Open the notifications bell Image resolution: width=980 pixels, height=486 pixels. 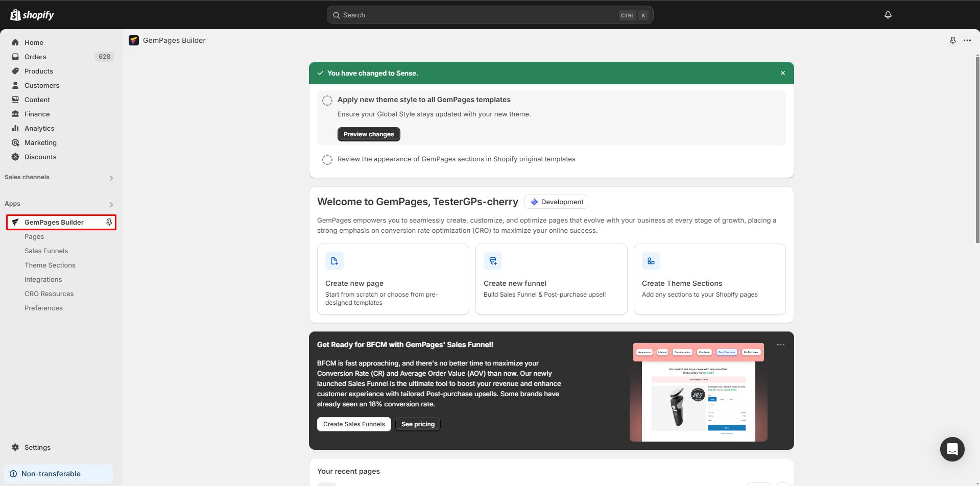888,15
